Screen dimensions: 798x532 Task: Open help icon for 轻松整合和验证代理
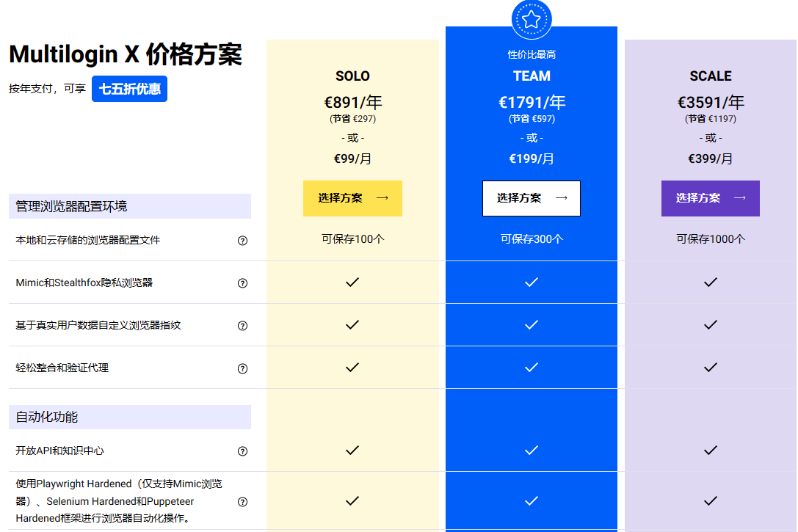[243, 368]
